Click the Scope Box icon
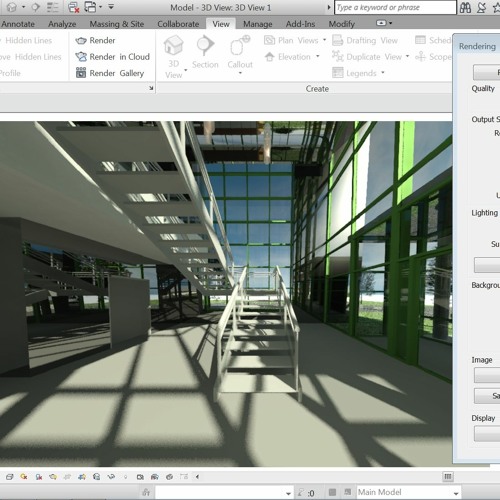This screenshot has height=500, width=500. (420, 56)
